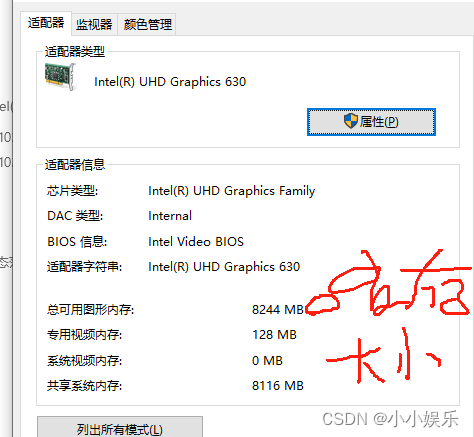
Task: Click the green graphics adapter card icon
Action: point(60,77)
